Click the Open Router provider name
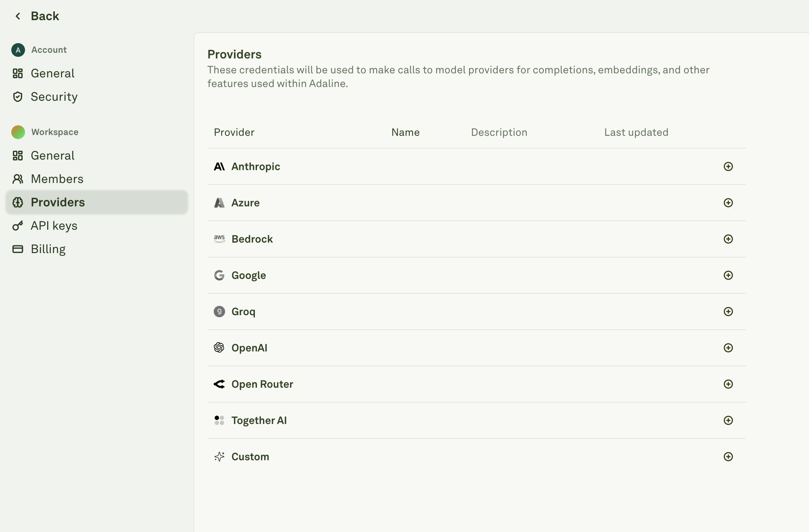The height and width of the screenshot is (532, 809). [262, 384]
